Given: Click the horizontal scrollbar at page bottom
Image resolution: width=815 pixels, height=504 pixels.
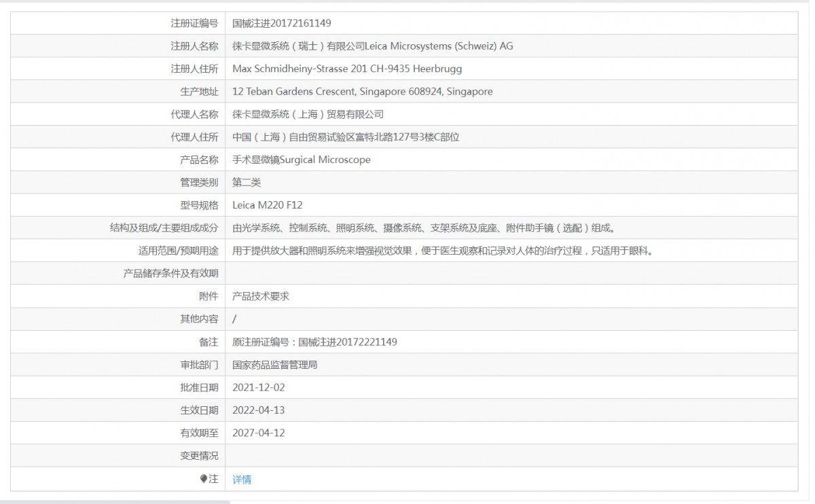Looking at the screenshot, I should tap(115, 502).
